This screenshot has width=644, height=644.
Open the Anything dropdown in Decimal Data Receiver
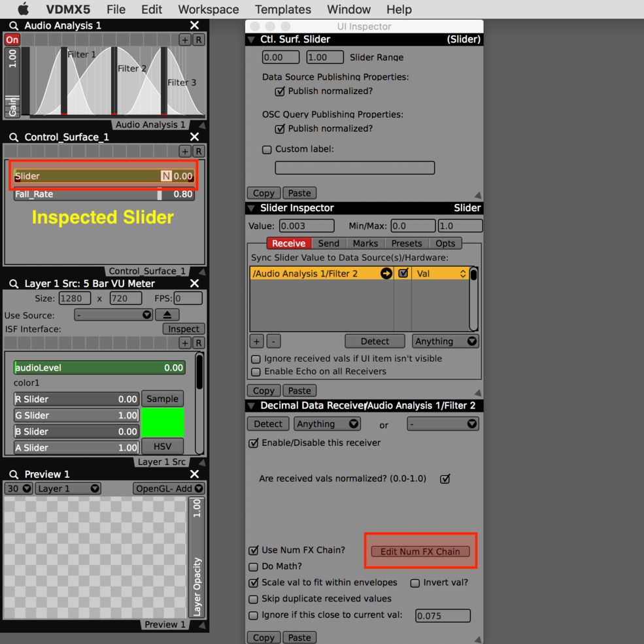click(328, 424)
